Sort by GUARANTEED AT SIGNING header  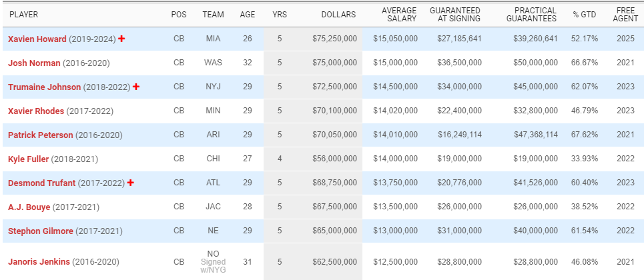[456, 15]
